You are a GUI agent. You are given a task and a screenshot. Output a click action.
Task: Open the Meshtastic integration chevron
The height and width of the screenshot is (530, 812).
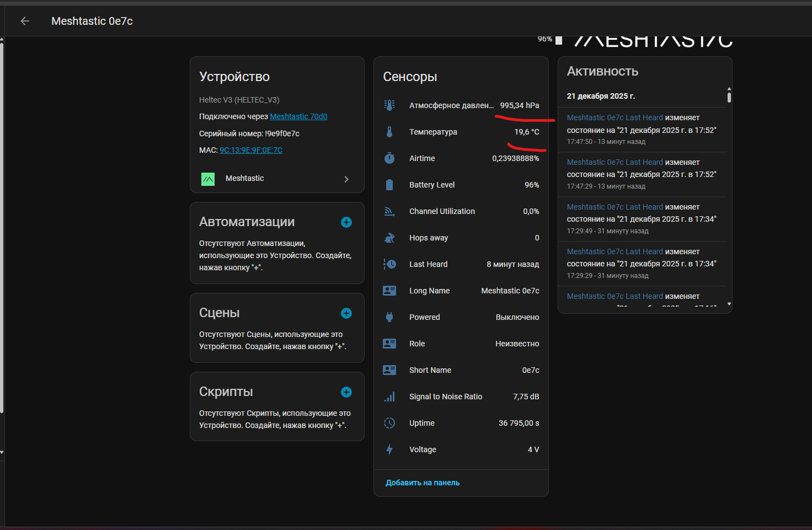click(x=346, y=179)
